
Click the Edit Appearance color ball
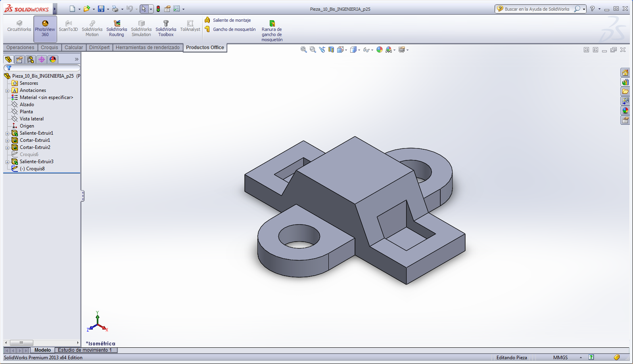coord(380,50)
